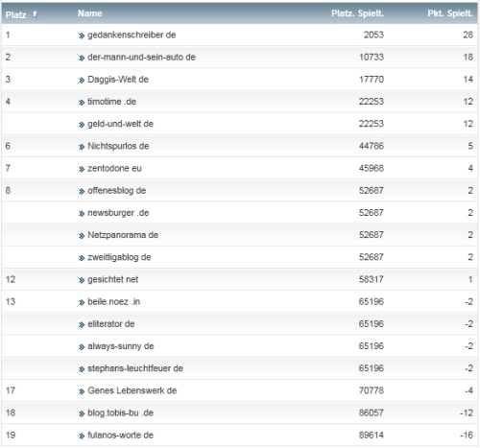
Task: Visit the newsburger .de entry
Action: (x=118, y=213)
